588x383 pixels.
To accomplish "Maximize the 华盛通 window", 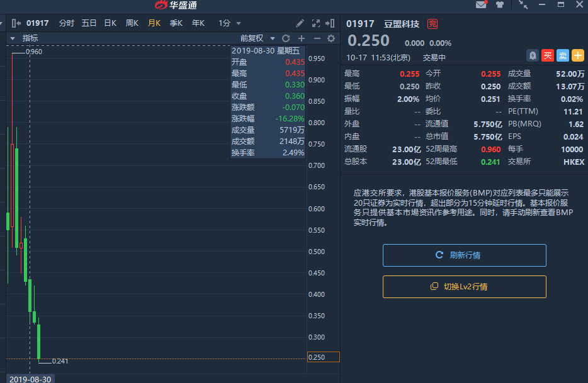I will pyautogui.click(x=561, y=4).
